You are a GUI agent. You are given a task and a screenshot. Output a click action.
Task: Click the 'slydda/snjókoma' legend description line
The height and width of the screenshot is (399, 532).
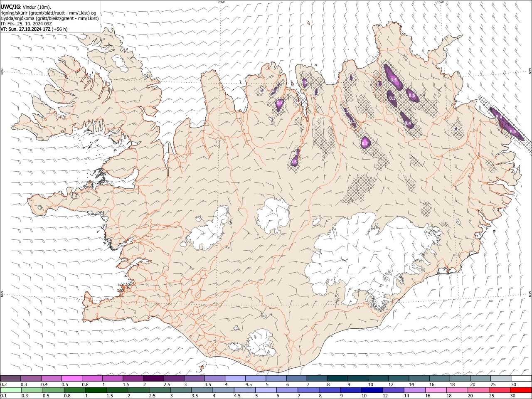pyautogui.click(x=49, y=18)
